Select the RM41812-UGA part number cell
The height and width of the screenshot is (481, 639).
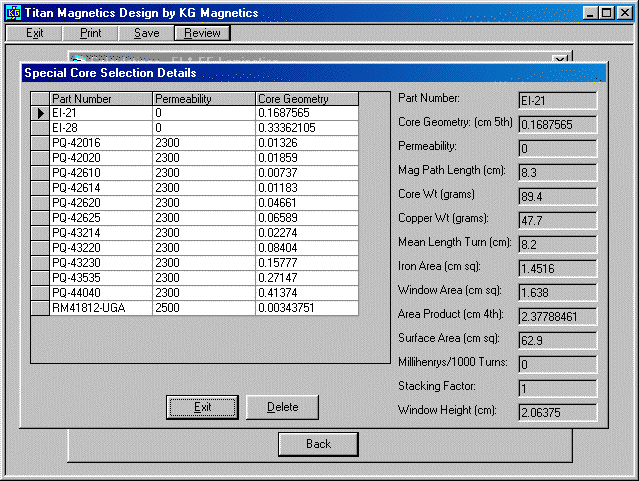point(101,308)
